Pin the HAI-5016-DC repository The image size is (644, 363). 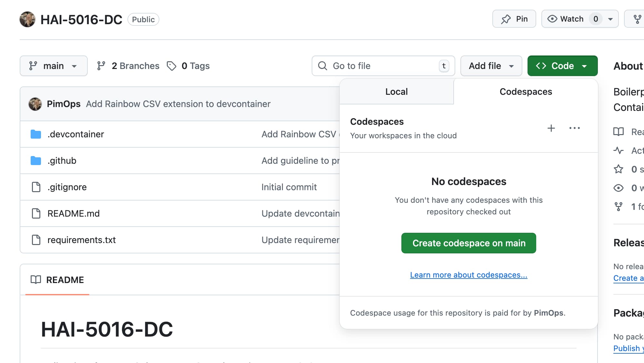tap(514, 19)
